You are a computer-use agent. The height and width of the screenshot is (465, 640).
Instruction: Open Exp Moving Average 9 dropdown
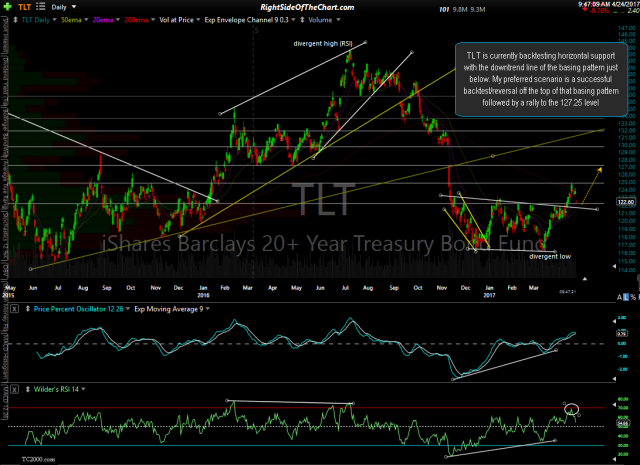point(208,309)
